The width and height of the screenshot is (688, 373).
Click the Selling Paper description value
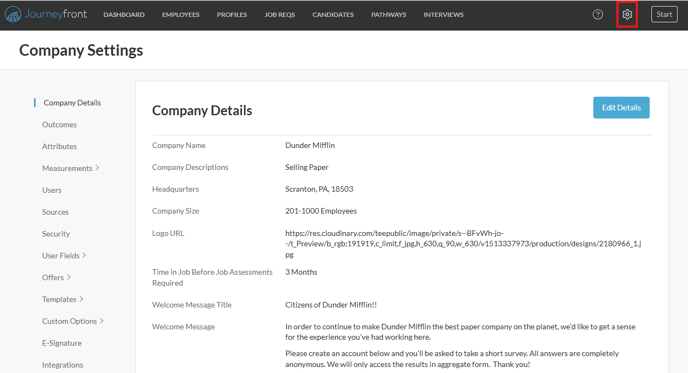click(307, 167)
